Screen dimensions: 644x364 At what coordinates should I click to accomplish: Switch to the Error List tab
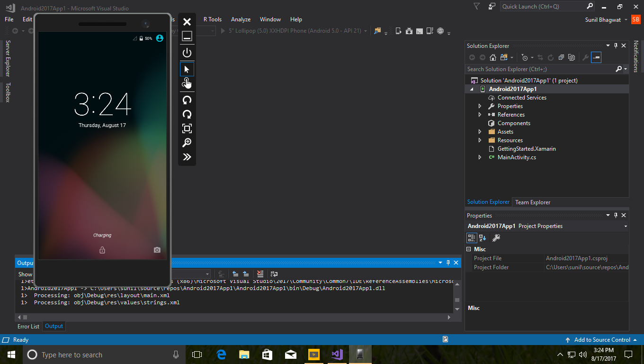coord(28,327)
